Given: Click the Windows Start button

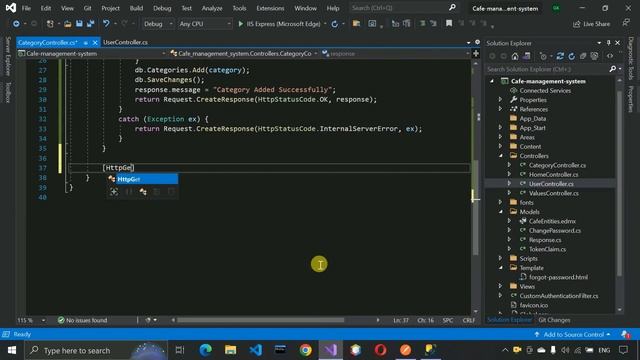Looking at the screenshot, I should tap(12, 350).
